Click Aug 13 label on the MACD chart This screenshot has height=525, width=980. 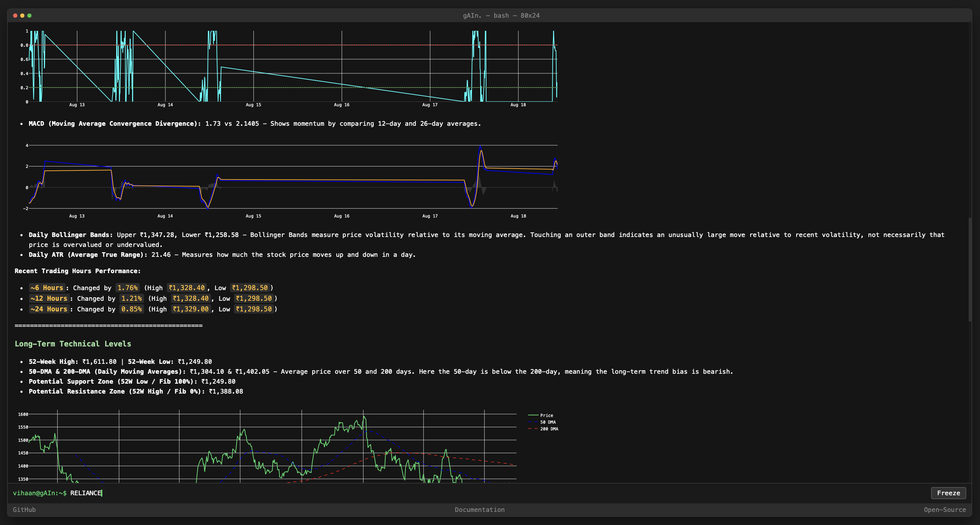click(x=77, y=216)
